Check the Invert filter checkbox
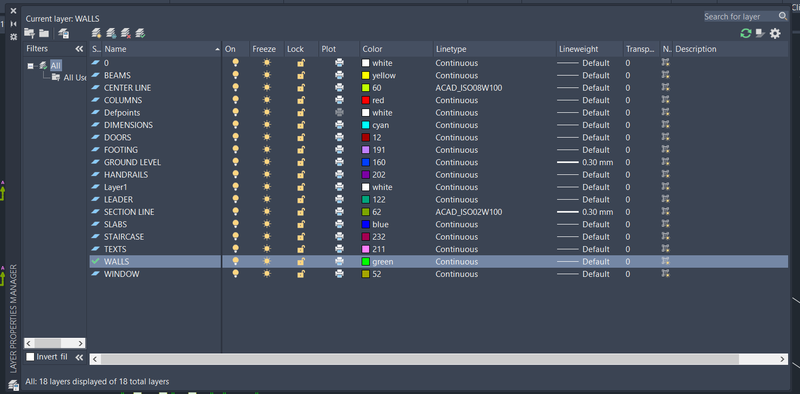 click(x=30, y=357)
